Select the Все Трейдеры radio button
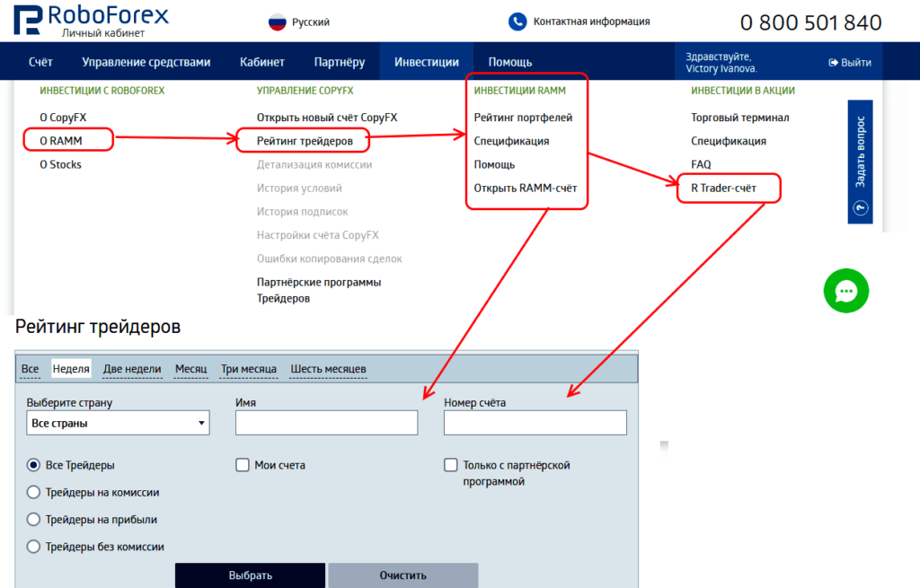 coord(34,465)
